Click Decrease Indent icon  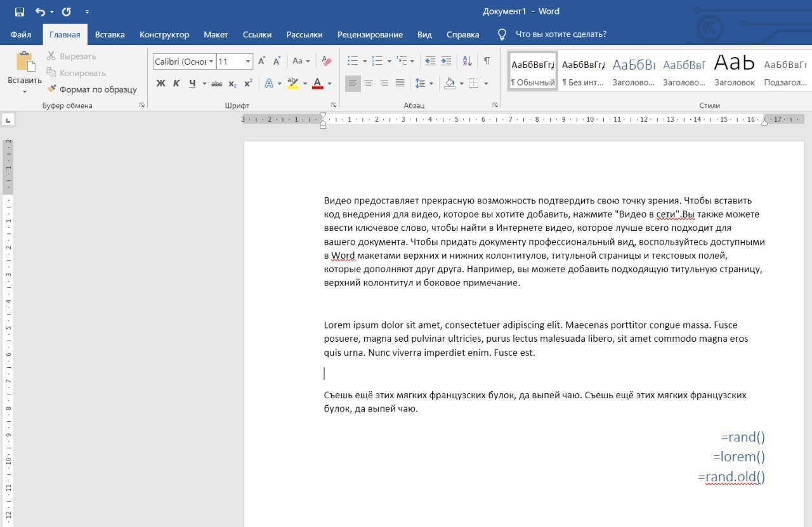pyautogui.click(x=430, y=62)
